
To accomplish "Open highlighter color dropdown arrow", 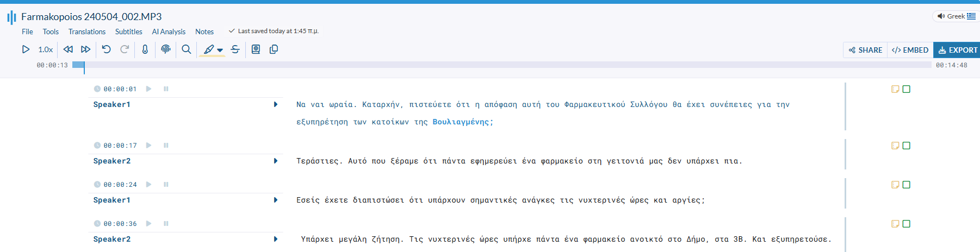I will click(x=220, y=50).
